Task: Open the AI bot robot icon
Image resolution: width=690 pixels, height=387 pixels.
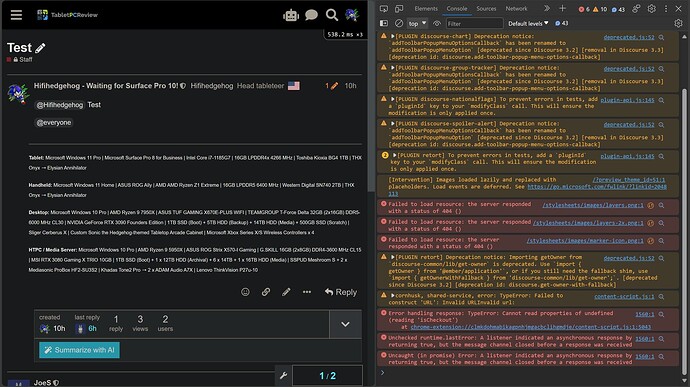Action: pos(291,15)
